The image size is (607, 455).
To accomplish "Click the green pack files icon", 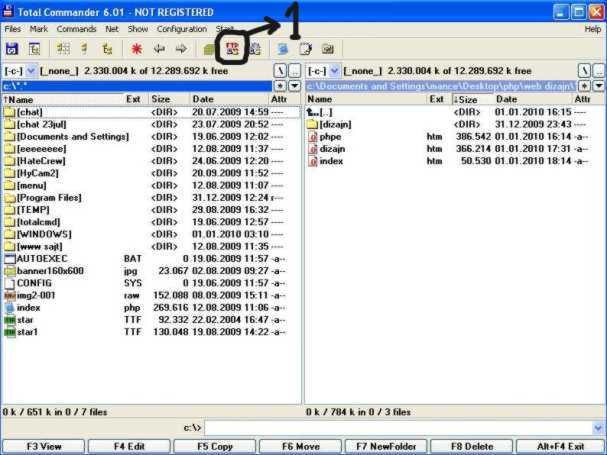I will [x=209, y=50].
